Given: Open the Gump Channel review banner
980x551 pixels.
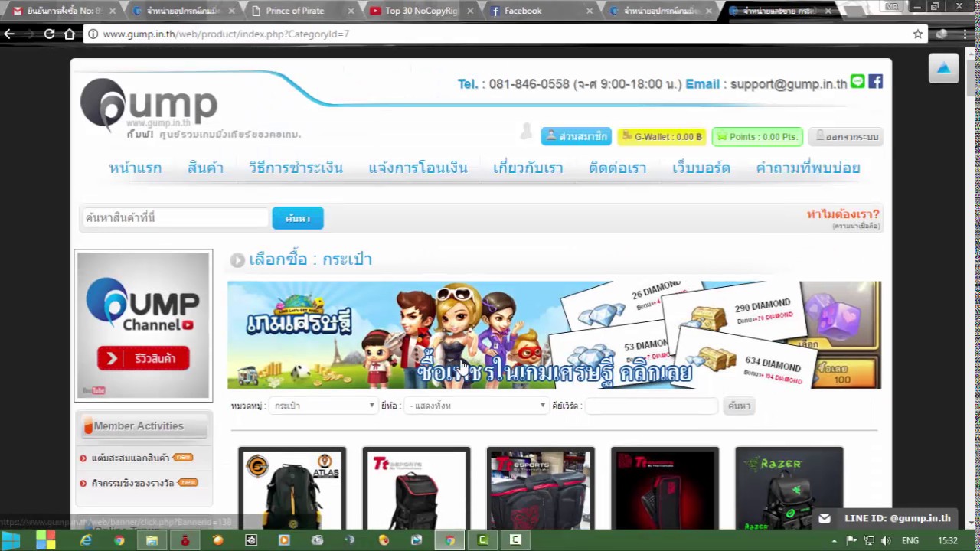Looking at the screenshot, I should pos(143,325).
